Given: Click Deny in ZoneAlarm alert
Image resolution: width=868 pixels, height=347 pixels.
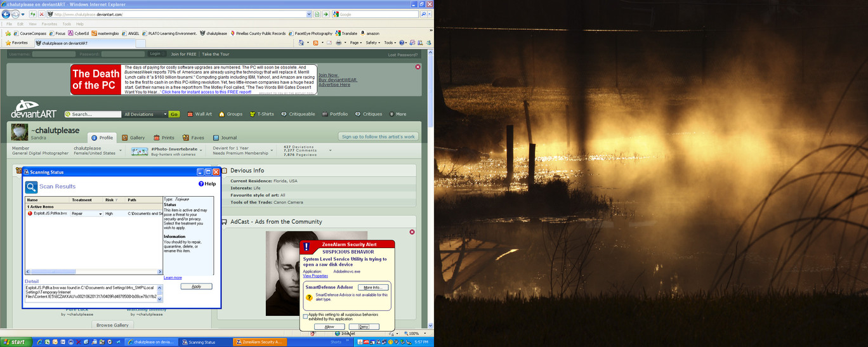Looking at the screenshot, I should pyautogui.click(x=364, y=327).
